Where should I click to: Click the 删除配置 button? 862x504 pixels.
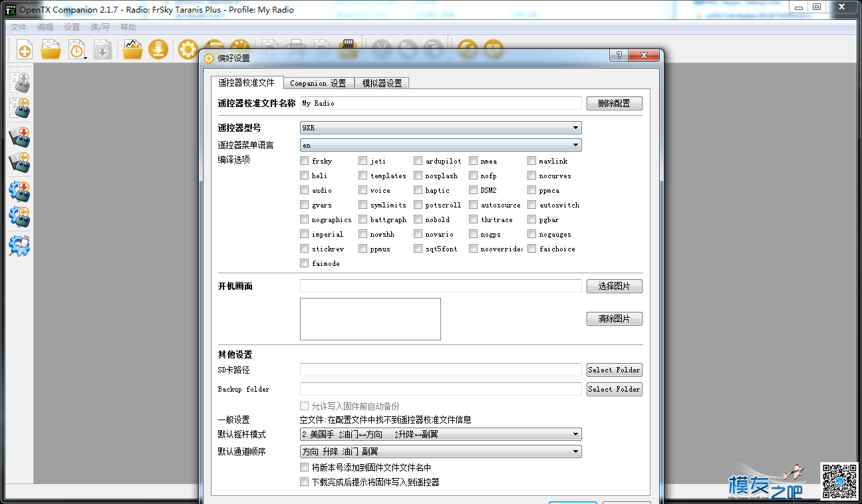[615, 103]
